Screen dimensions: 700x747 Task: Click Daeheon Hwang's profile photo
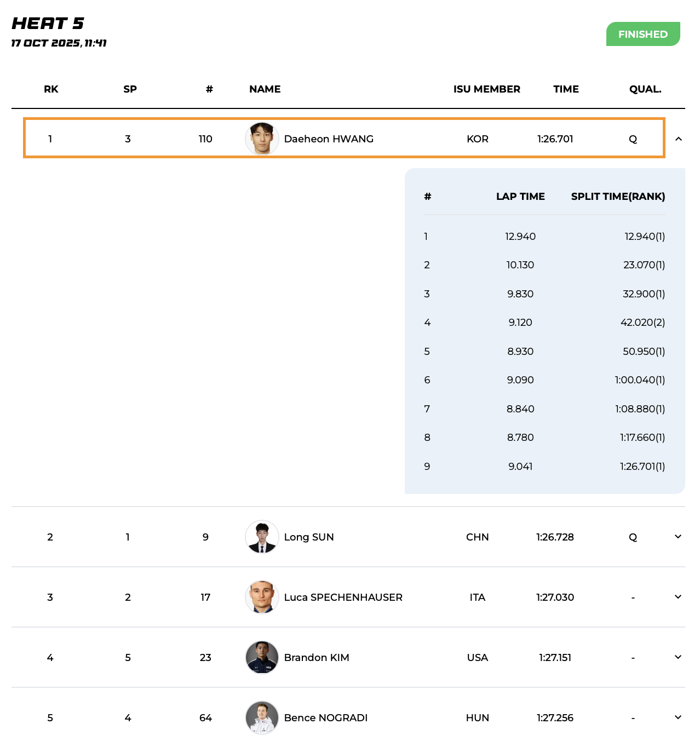tap(262, 139)
